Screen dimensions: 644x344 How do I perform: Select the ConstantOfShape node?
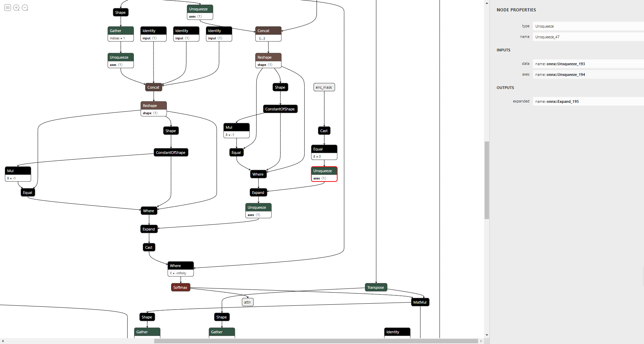tap(170, 152)
